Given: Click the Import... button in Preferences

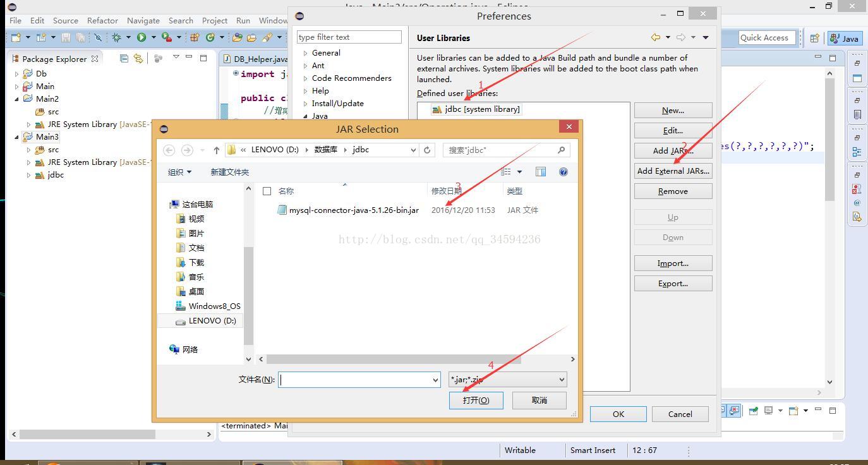Looking at the screenshot, I should (673, 263).
